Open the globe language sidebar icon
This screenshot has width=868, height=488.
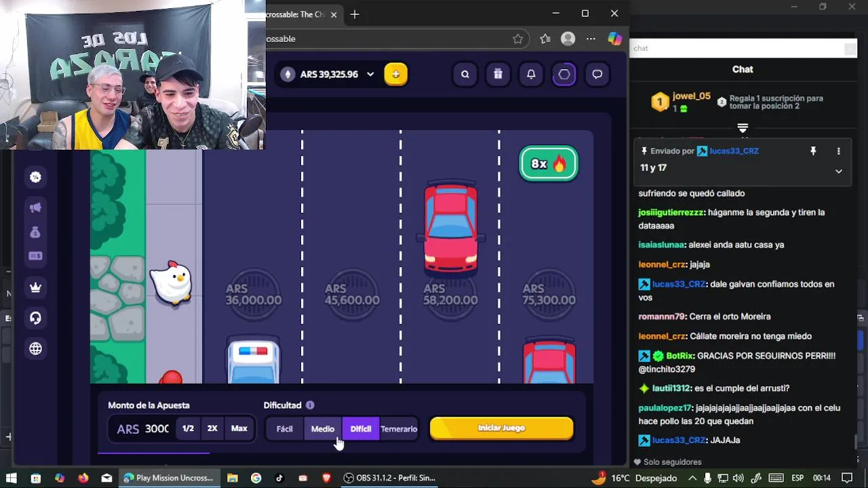coord(36,348)
